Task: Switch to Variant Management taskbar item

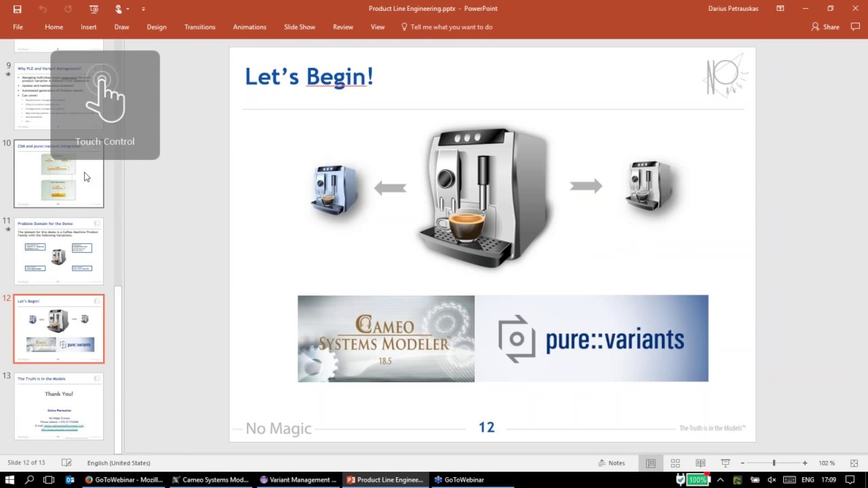Action: pos(298,480)
